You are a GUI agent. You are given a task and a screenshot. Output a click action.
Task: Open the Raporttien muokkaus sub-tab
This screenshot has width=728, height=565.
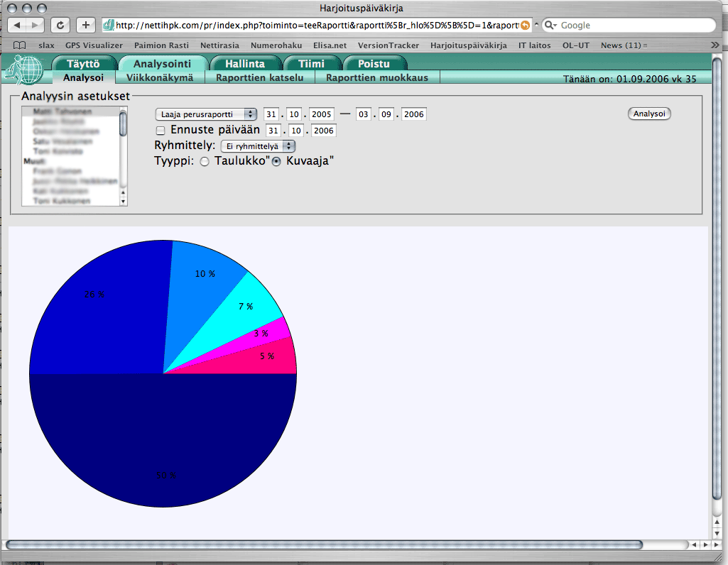[x=377, y=77]
